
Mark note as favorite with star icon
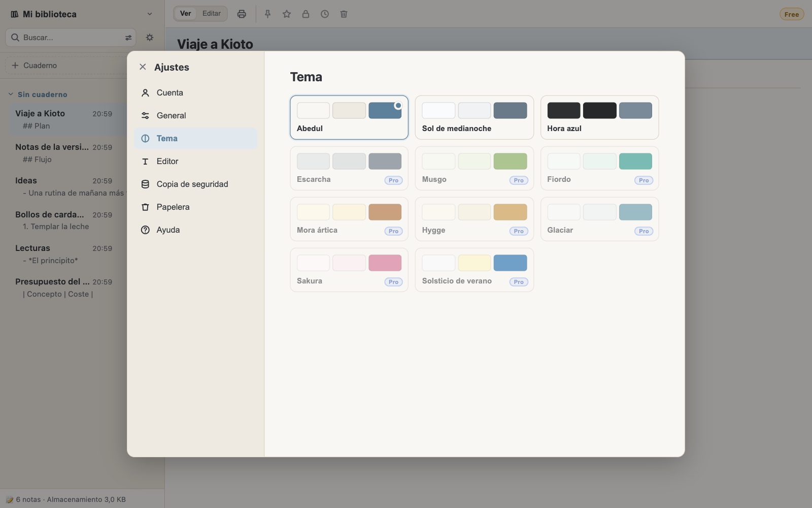(287, 14)
